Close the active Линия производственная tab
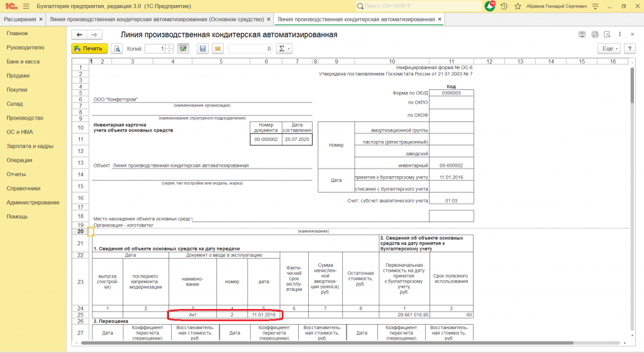The height and width of the screenshot is (353, 644). coord(440,20)
